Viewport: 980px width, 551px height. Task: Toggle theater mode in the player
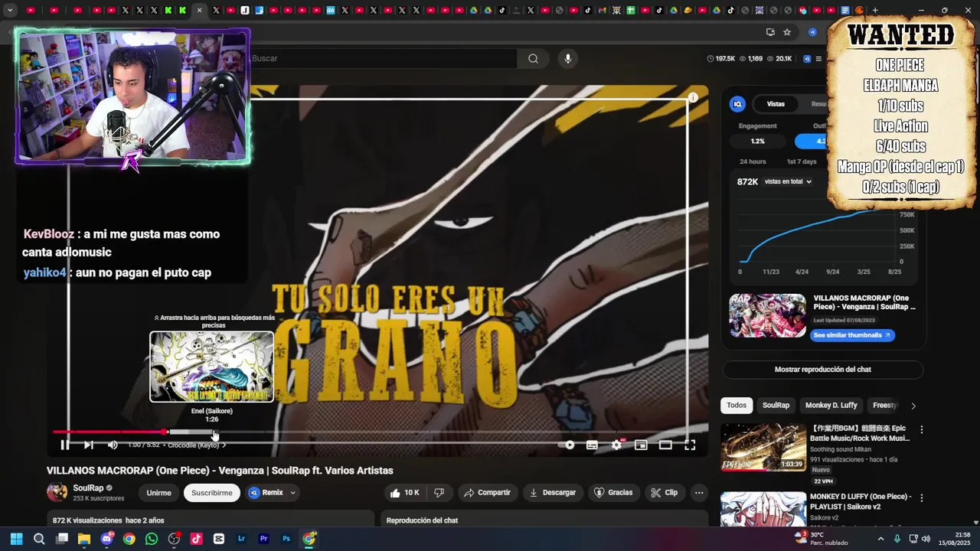665,445
